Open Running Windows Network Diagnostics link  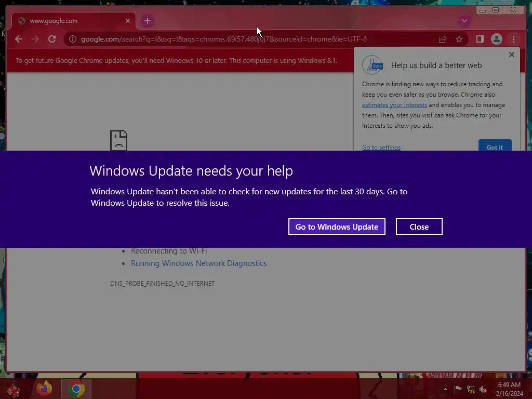coord(199,263)
